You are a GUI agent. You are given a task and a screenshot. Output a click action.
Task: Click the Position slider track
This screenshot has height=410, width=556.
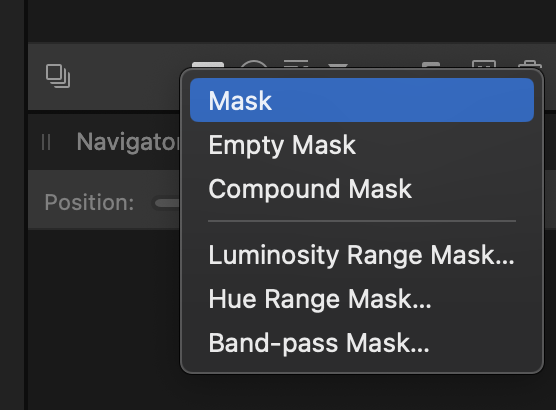click(167, 203)
